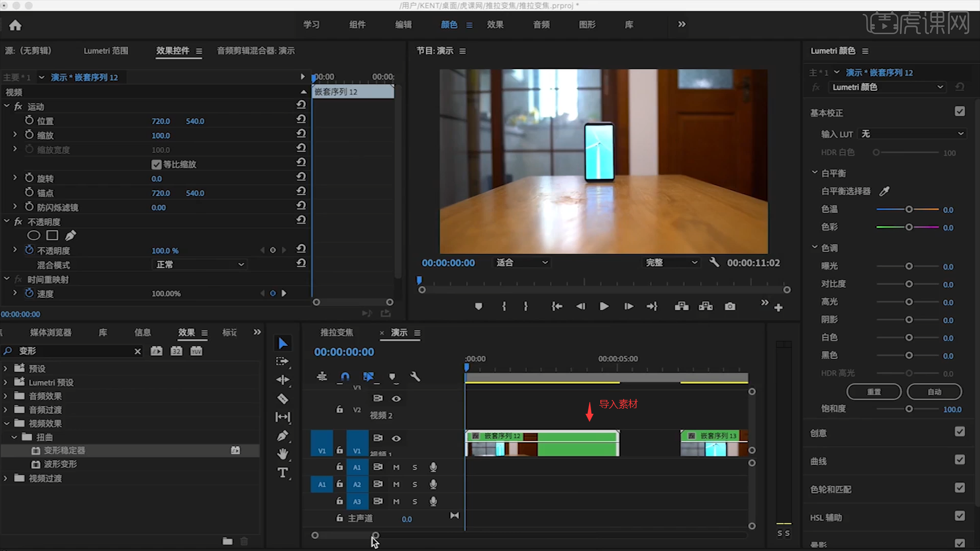Mute audio track A1

pyautogui.click(x=396, y=467)
